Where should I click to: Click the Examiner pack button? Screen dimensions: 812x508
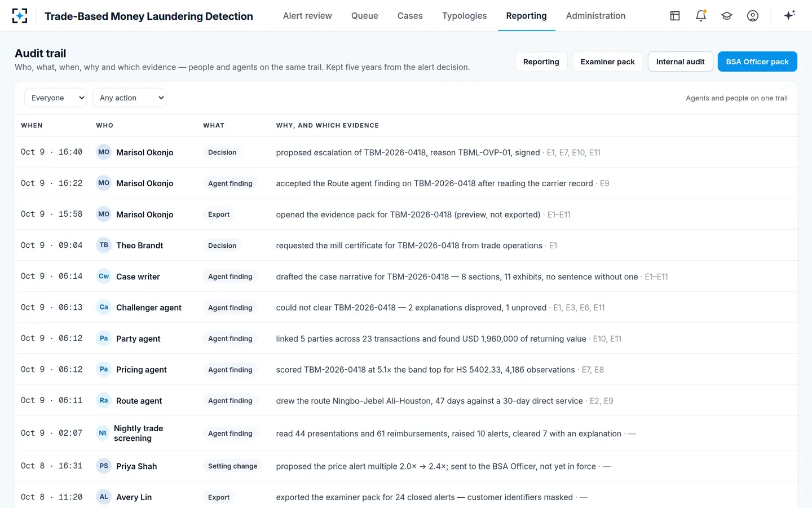pos(608,62)
